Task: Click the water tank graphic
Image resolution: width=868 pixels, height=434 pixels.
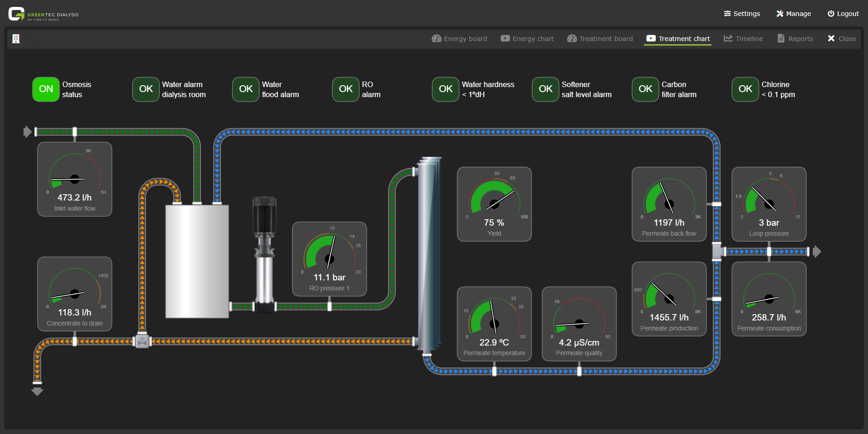Action: click(x=197, y=261)
